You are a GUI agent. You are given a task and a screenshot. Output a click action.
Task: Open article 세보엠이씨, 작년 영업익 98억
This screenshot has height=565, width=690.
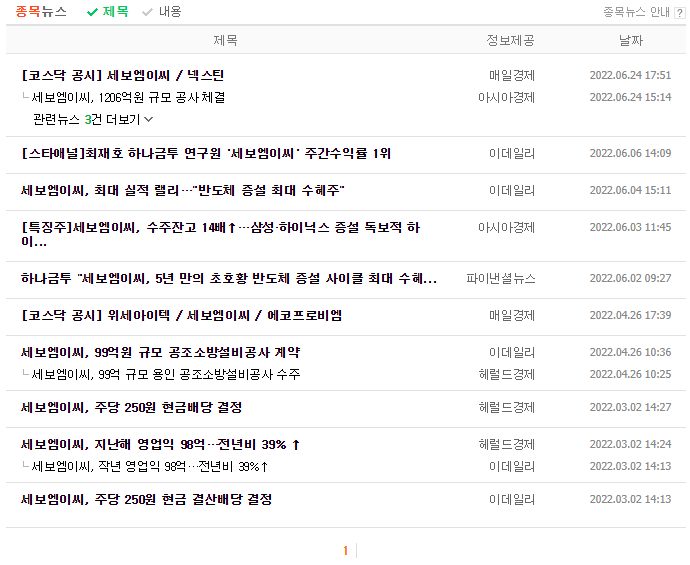tap(150, 466)
